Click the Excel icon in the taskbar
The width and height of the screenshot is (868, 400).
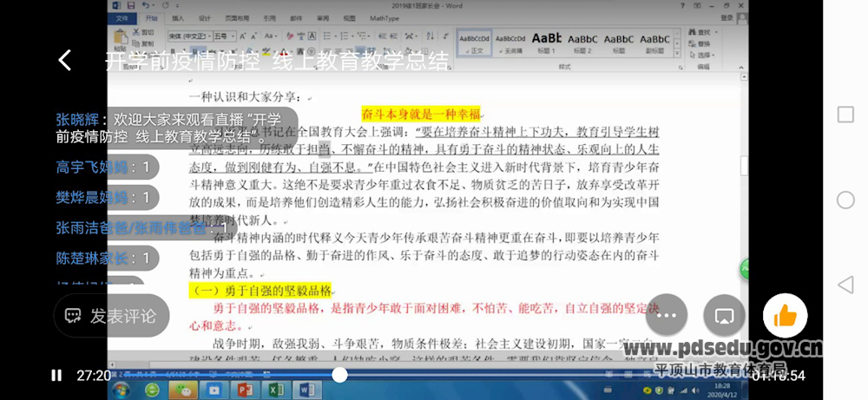click(x=276, y=390)
